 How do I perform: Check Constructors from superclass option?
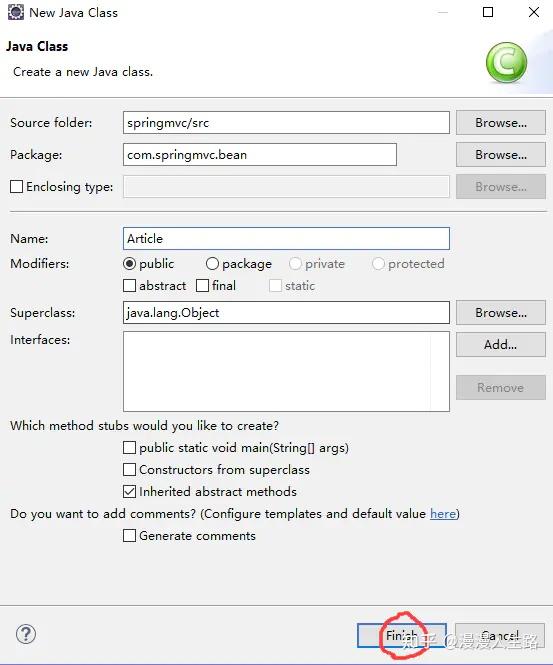click(x=129, y=469)
